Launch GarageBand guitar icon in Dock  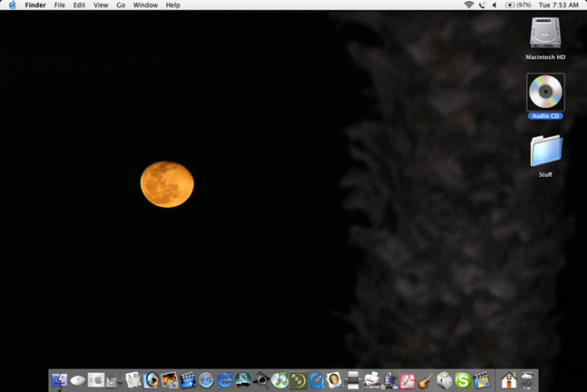[426, 380]
